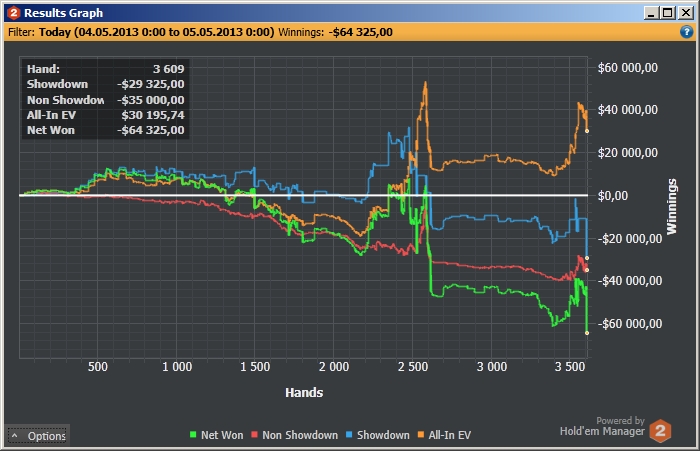Click the 3 000 hands axis label

[492, 367]
